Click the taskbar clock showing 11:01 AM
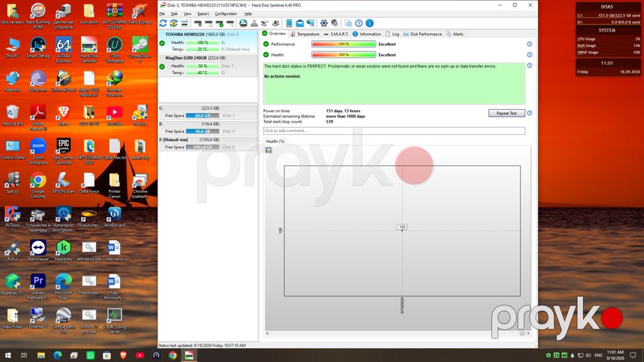 (x=615, y=355)
